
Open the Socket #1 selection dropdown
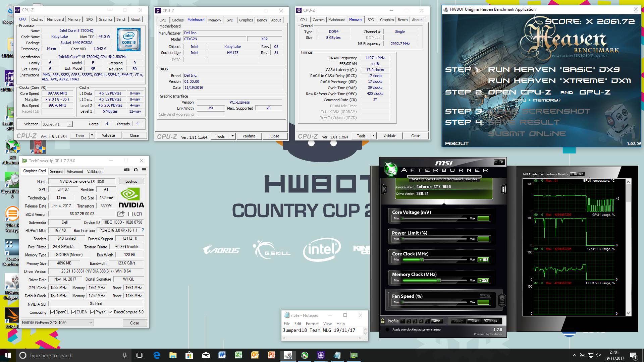57,124
